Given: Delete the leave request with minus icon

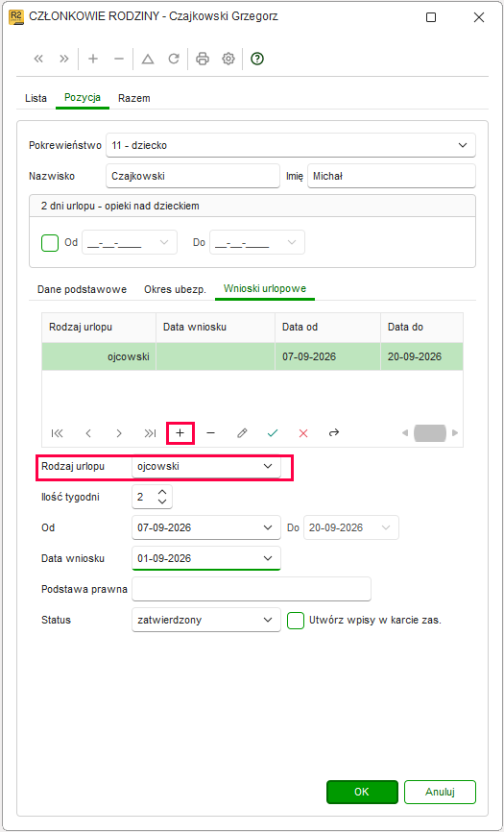Looking at the screenshot, I should pyautogui.click(x=211, y=433).
